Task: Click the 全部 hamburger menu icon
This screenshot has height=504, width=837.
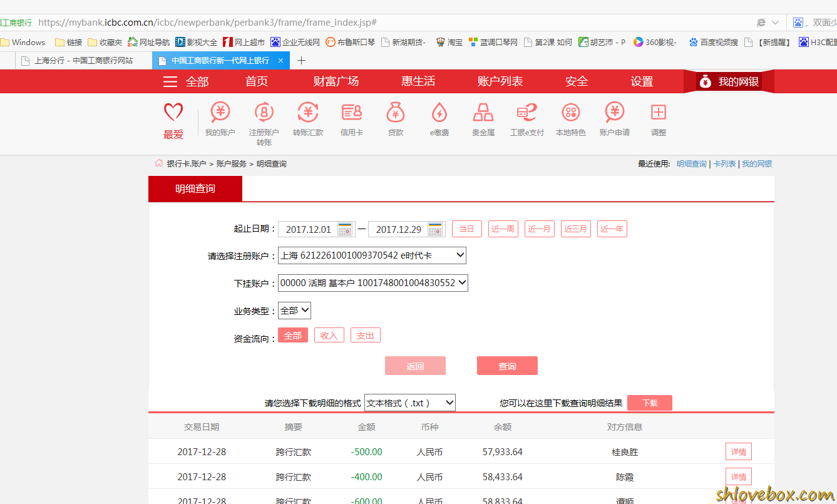Action: [170, 81]
